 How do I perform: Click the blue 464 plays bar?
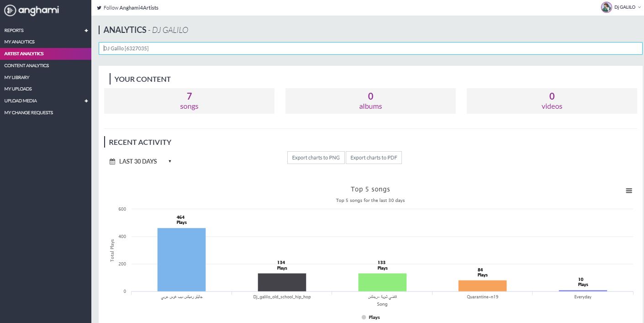point(181,259)
